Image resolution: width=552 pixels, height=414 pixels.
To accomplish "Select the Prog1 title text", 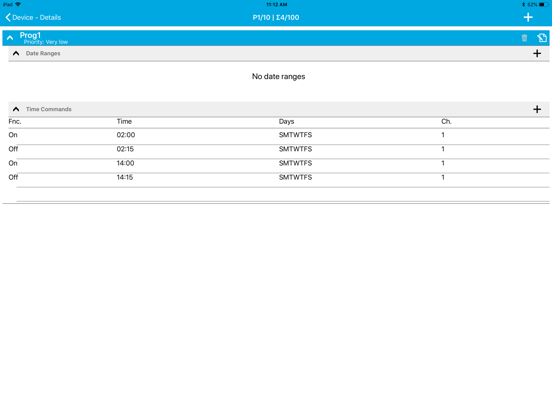I will pyautogui.click(x=30, y=35).
